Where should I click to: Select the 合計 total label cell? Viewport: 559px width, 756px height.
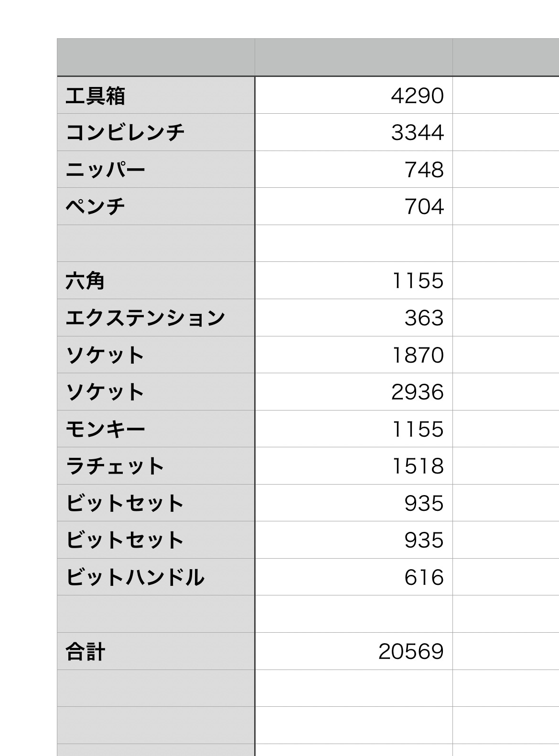click(156, 651)
